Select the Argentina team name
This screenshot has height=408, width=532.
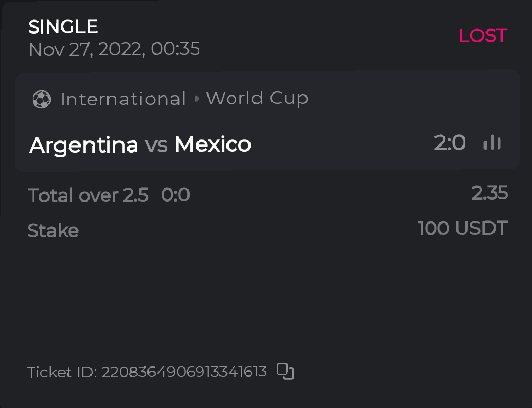click(x=83, y=145)
